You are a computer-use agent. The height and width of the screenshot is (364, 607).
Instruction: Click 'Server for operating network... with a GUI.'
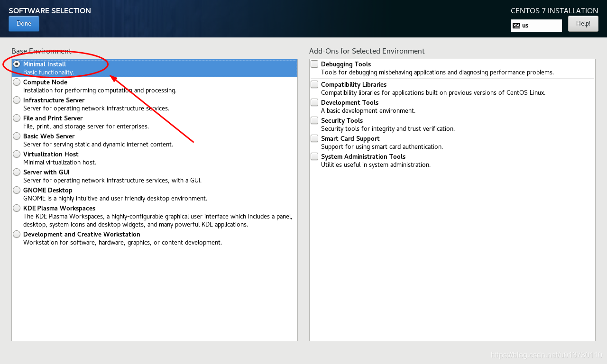[x=112, y=180]
